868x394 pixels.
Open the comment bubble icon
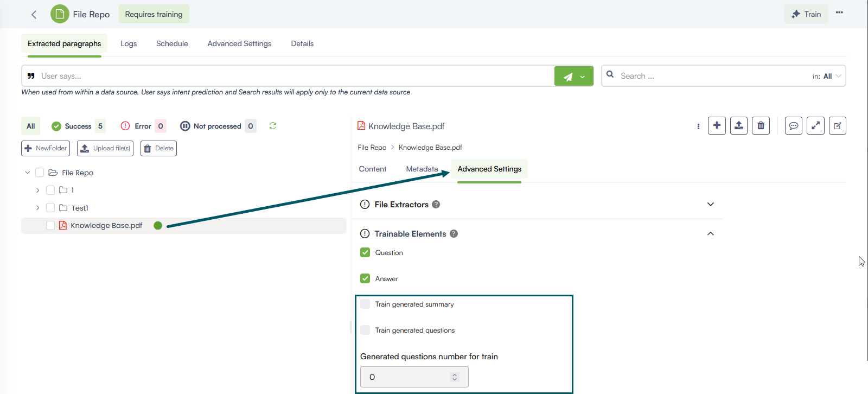point(793,126)
